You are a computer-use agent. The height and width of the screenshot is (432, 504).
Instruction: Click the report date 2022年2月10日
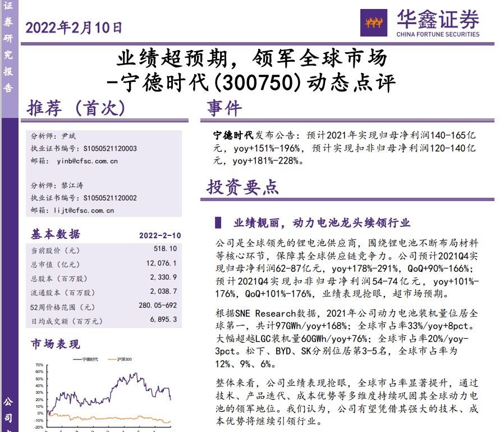(x=74, y=26)
